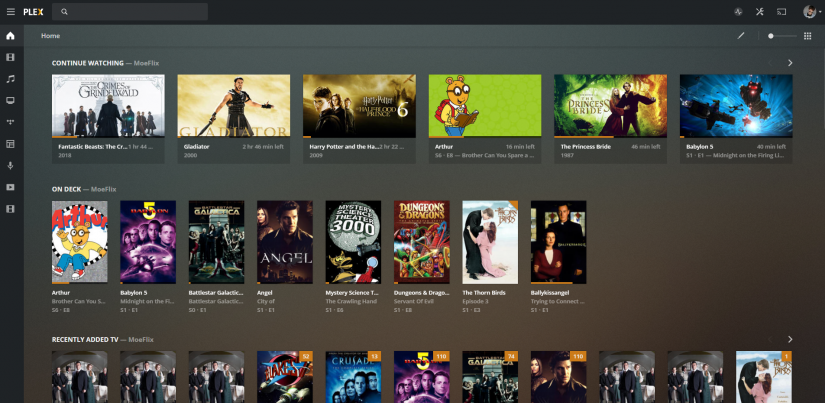825x403 pixels.
Task: Open Angel poster in Recently Added TV
Action: [558, 377]
